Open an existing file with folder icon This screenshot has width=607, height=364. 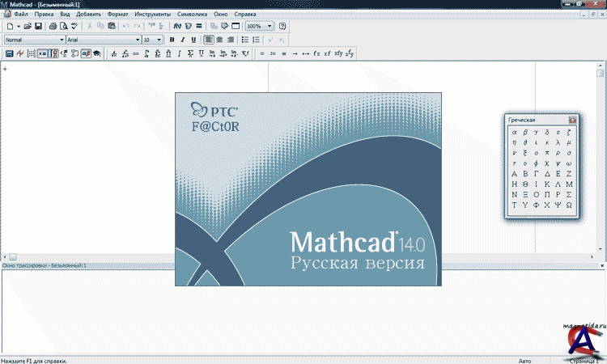click(28, 27)
